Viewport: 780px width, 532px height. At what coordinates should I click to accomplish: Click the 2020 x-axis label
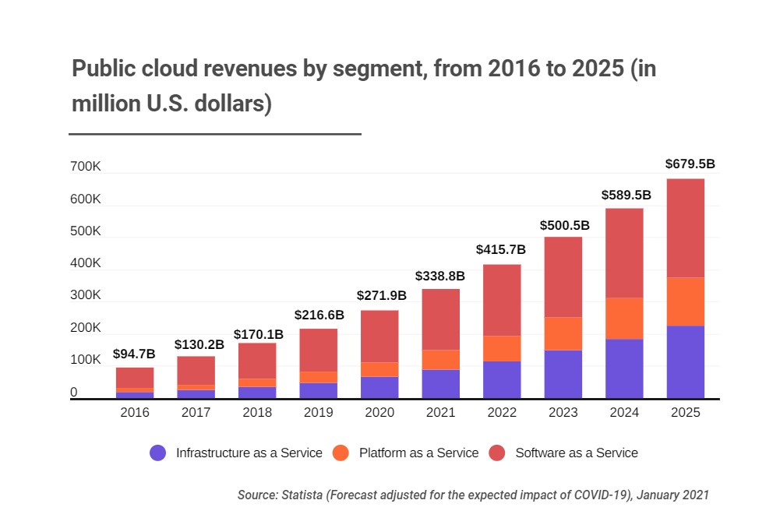click(379, 412)
